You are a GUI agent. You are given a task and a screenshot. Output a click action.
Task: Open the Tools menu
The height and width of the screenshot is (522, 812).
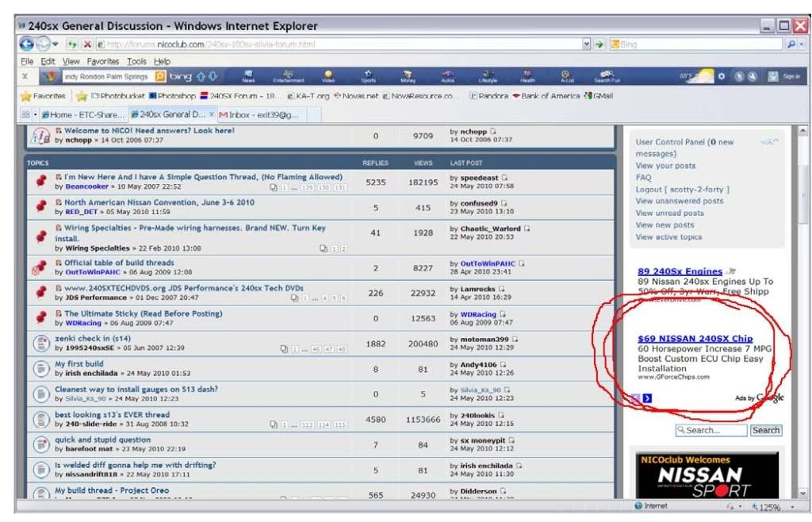pos(136,61)
